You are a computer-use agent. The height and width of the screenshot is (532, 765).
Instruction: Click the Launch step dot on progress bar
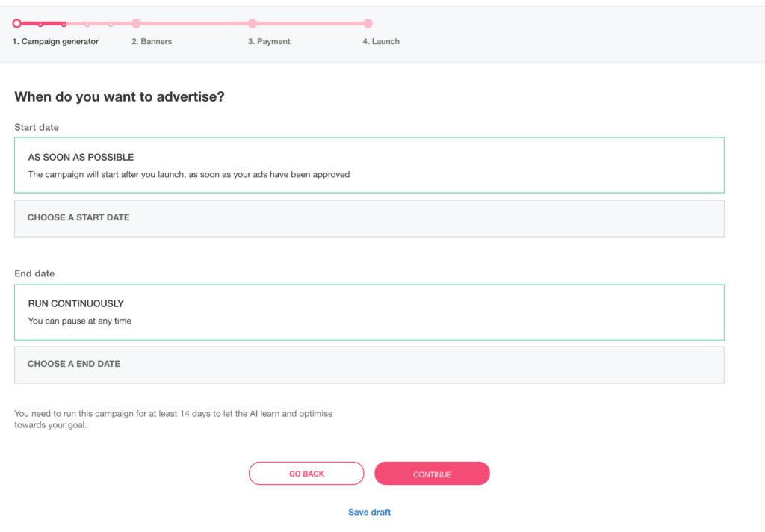(x=368, y=23)
